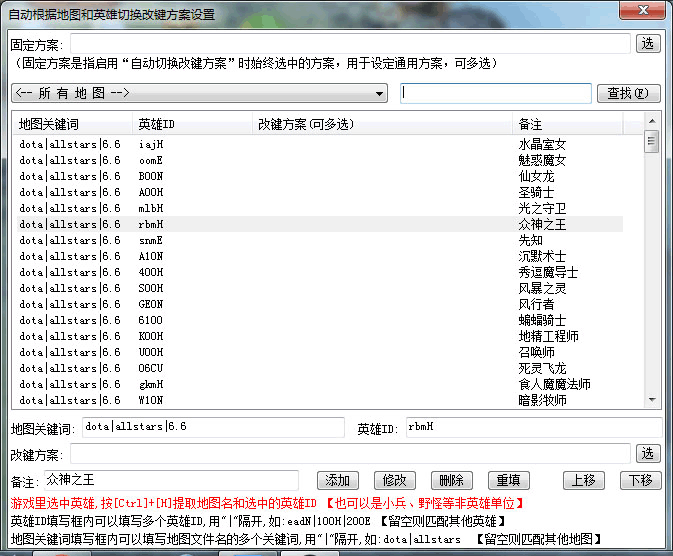Select row with hero ID AOOH
Image resolution: width=673 pixels, height=556 pixels.
click(x=320, y=192)
